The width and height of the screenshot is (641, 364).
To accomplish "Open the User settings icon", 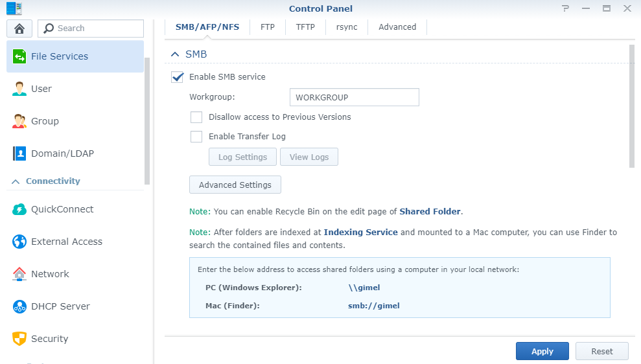I will (19, 89).
